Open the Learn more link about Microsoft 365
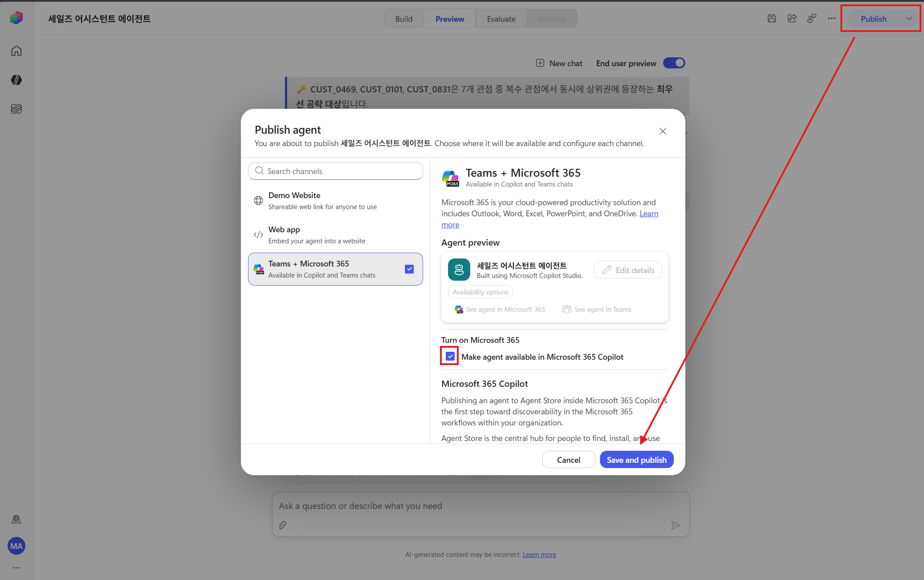 [x=649, y=214]
